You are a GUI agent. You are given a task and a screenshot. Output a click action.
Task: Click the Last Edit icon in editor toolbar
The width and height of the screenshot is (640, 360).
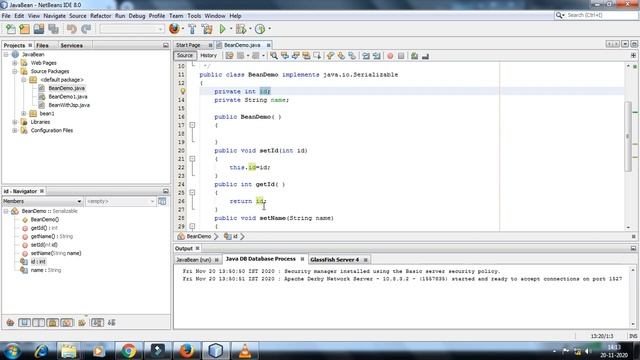(x=229, y=56)
